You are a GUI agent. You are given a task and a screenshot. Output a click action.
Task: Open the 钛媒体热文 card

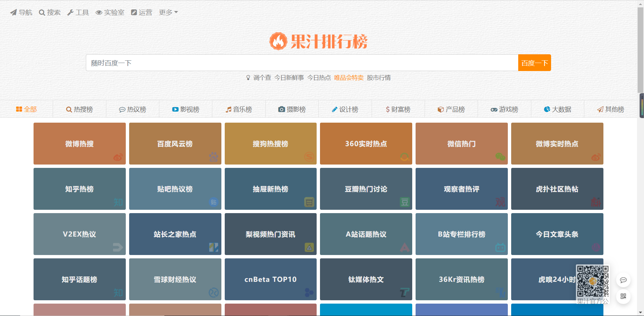(x=366, y=279)
